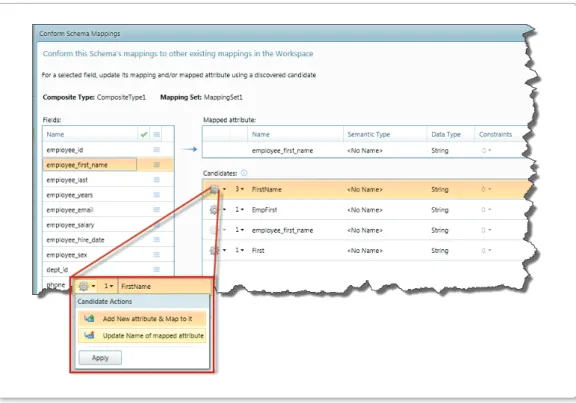Image resolution: width=576 pixels, height=403 pixels.
Task: Open the count dropdown showing 3 for FirstName
Action: point(240,189)
